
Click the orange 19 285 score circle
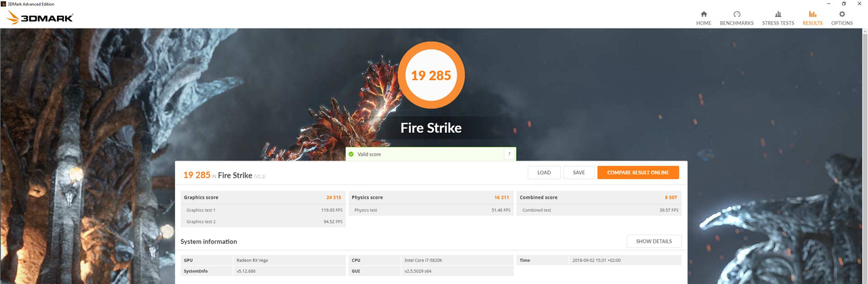(431, 75)
